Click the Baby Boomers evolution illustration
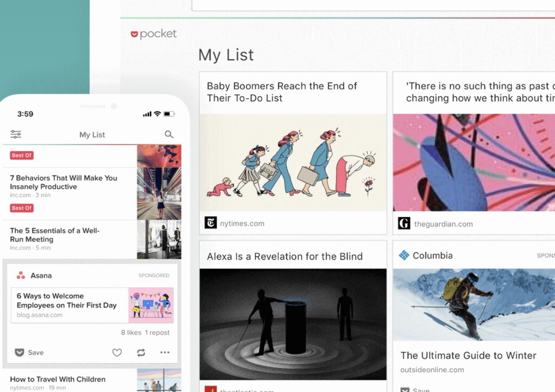555x392 pixels. [x=293, y=162]
